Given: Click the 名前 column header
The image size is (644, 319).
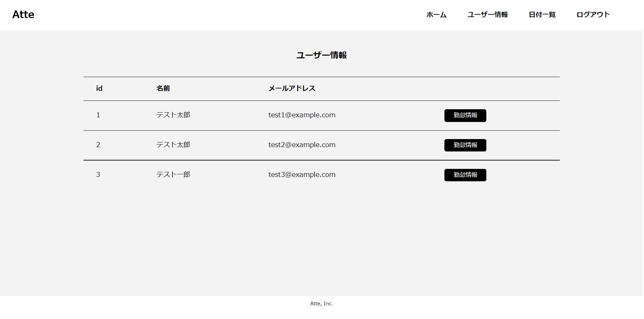Looking at the screenshot, I should (x=163, y=88).
